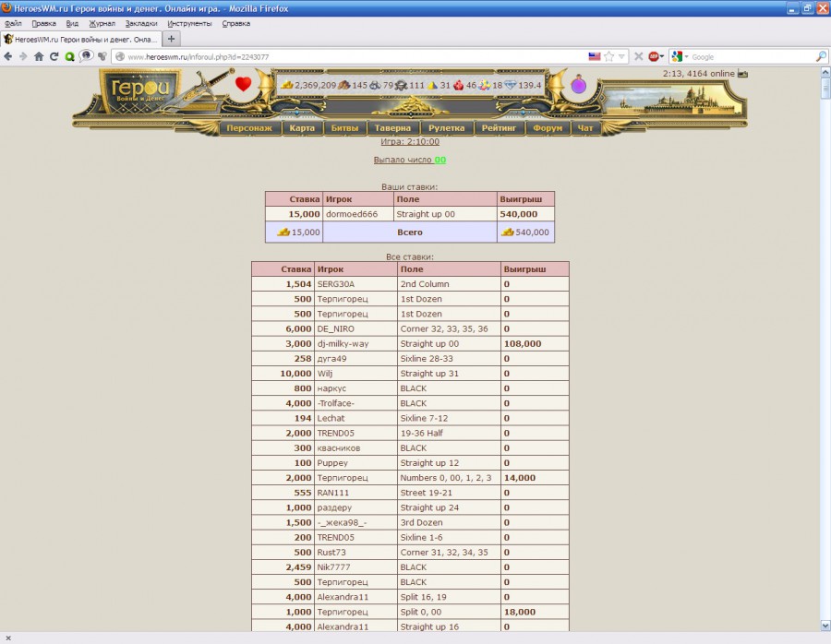Click the Adblock Plus ABP icon
831x644 pixels.
654,56
